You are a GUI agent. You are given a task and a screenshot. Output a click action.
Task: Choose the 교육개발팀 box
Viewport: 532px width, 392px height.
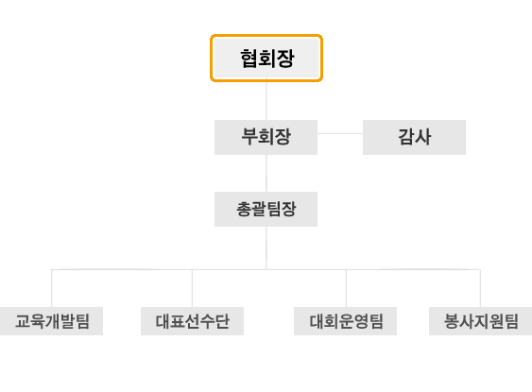pos(51,321)
